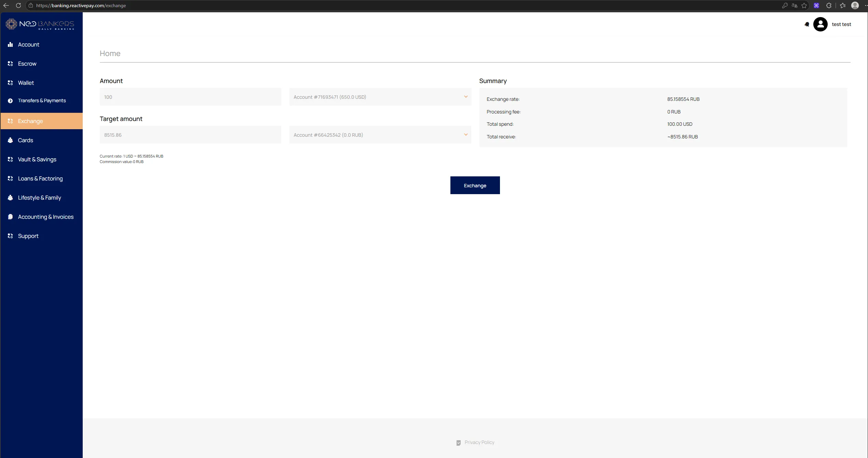Reload the page with browser refresh icon
Image resolution: width=868 pixels, height=458 pixels.
coord(18,5)
